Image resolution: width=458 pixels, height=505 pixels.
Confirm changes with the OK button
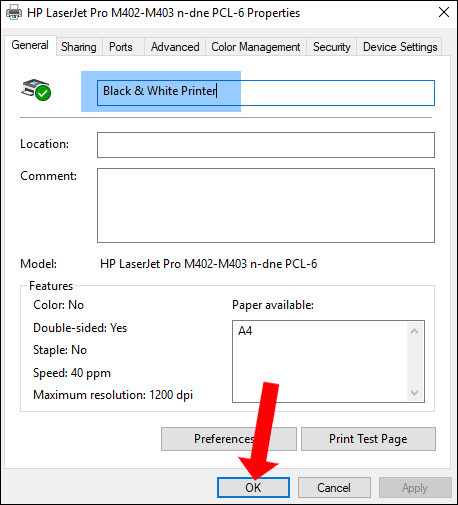pos(253,488)
